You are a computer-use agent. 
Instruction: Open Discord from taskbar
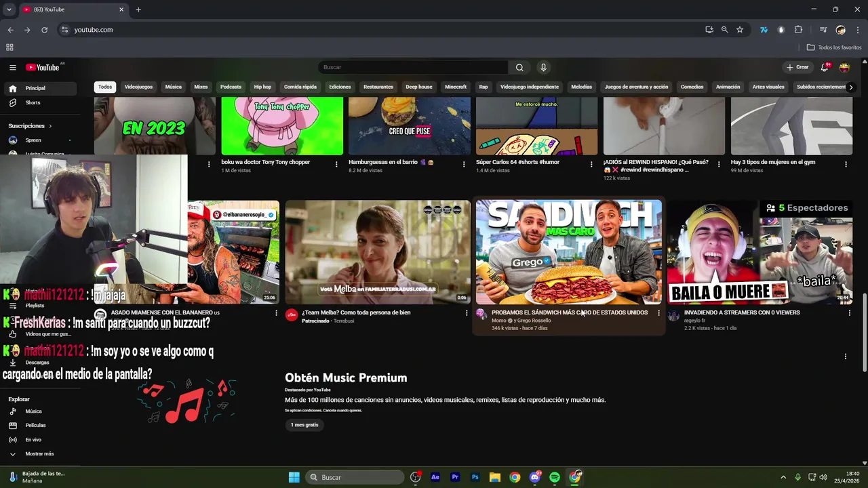pyautogui.click(x=535, y=477)
